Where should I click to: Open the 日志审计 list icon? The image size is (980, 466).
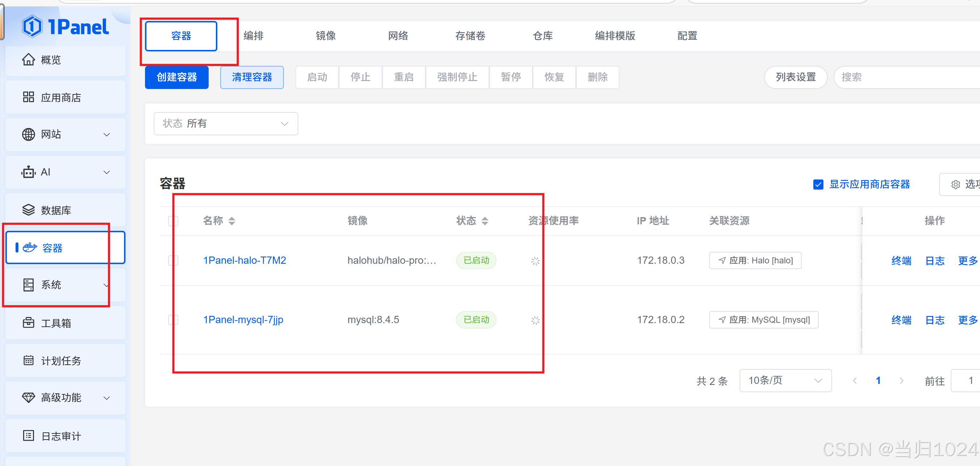(x=29, y=436)
